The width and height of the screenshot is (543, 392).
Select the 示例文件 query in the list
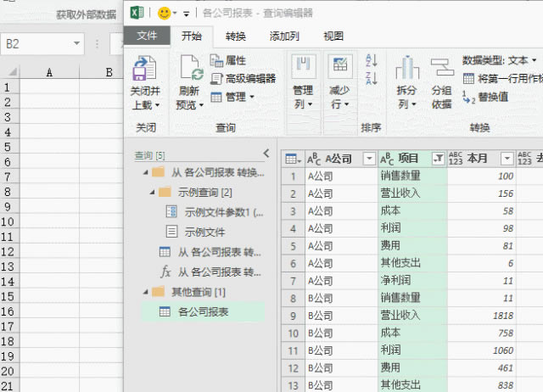click(x=205, y=232)
